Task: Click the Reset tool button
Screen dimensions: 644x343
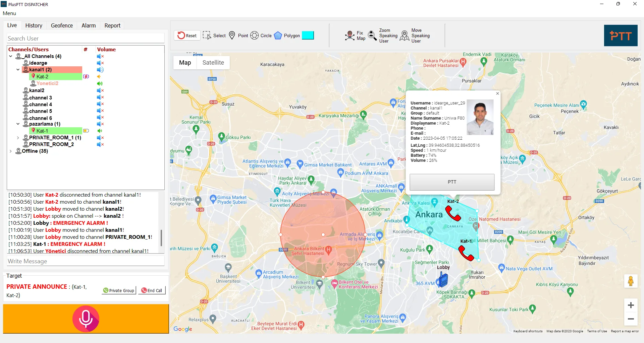Action: (187, 36)
